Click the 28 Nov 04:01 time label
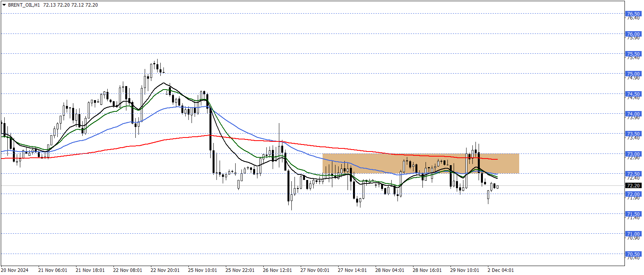644x275 pixels. click(390, 270)
